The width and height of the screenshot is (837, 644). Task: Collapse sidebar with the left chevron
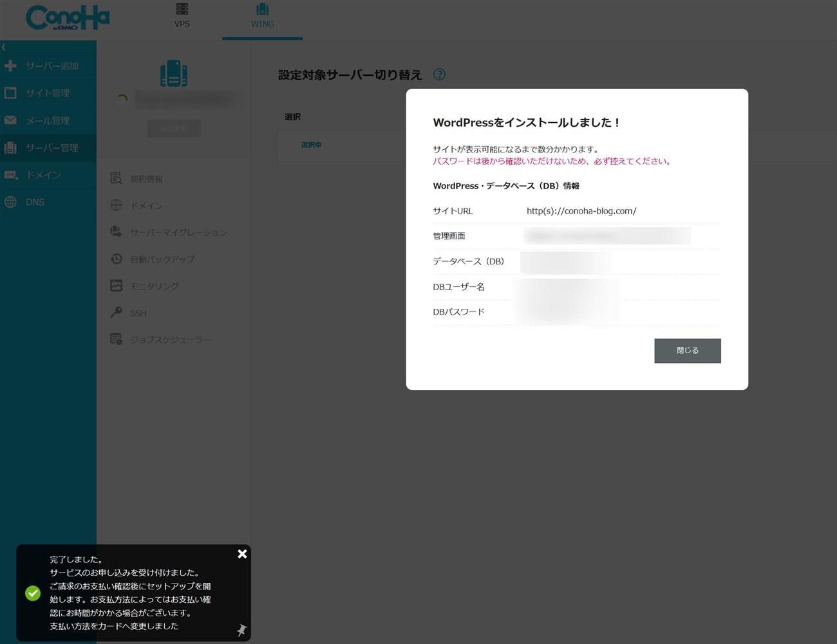4,47
